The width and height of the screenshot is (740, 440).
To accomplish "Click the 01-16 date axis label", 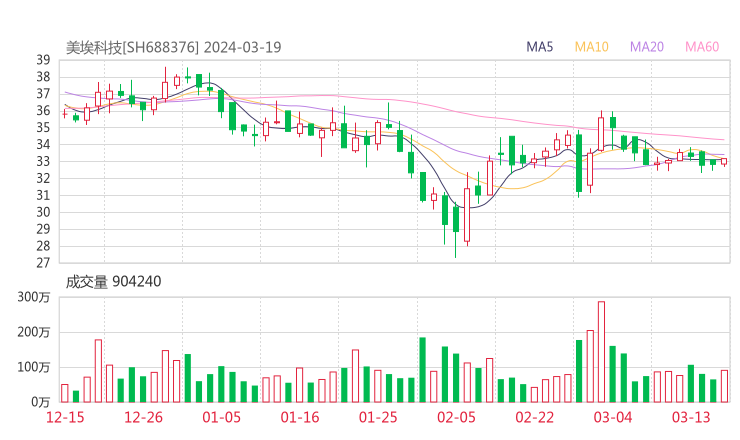I will coord(300,417).
